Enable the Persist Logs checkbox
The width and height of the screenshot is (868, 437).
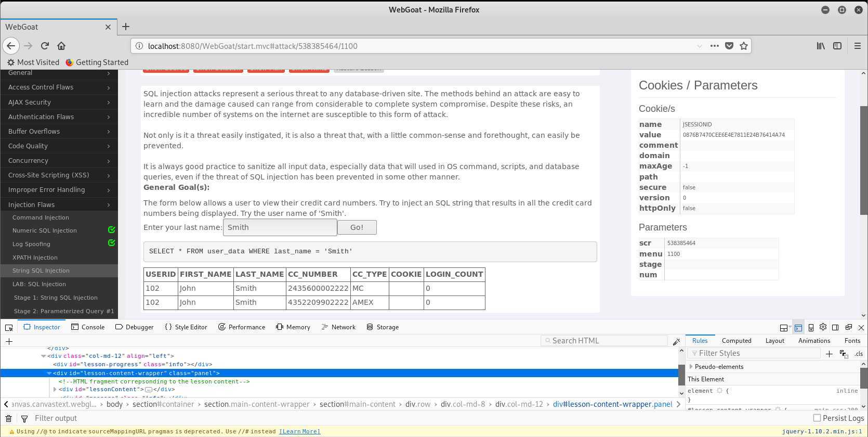tap(817, 418)
